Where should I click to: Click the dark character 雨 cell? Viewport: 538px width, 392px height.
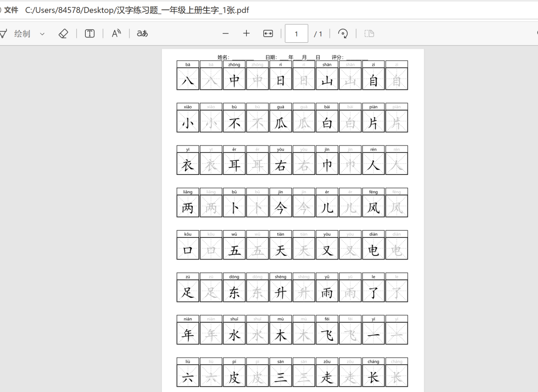tap(327, 291)
